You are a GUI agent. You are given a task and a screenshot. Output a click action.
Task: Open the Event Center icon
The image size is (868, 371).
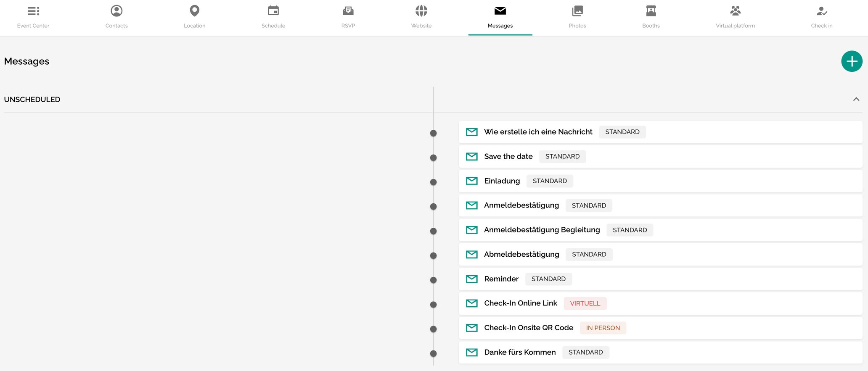pos(33,11)
